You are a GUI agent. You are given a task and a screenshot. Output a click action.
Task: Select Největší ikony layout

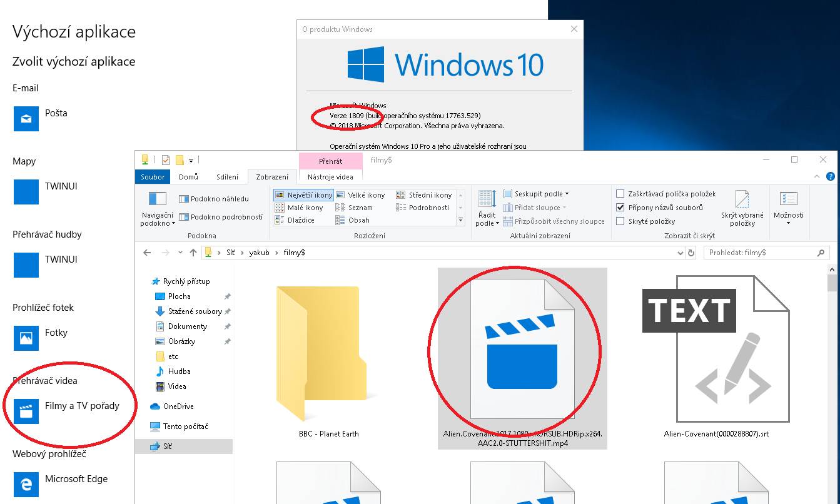coord(303,195)
